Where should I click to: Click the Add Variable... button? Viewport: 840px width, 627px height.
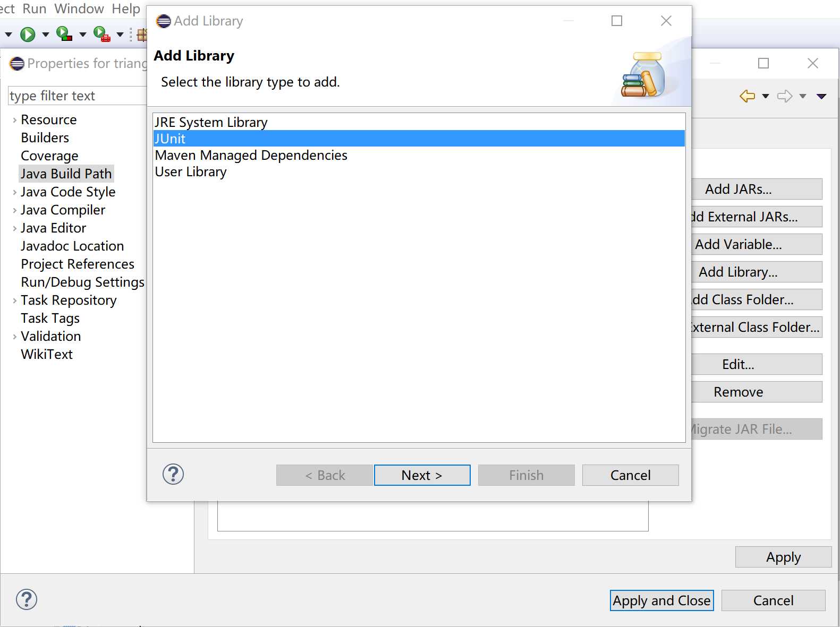click(757, 244)
